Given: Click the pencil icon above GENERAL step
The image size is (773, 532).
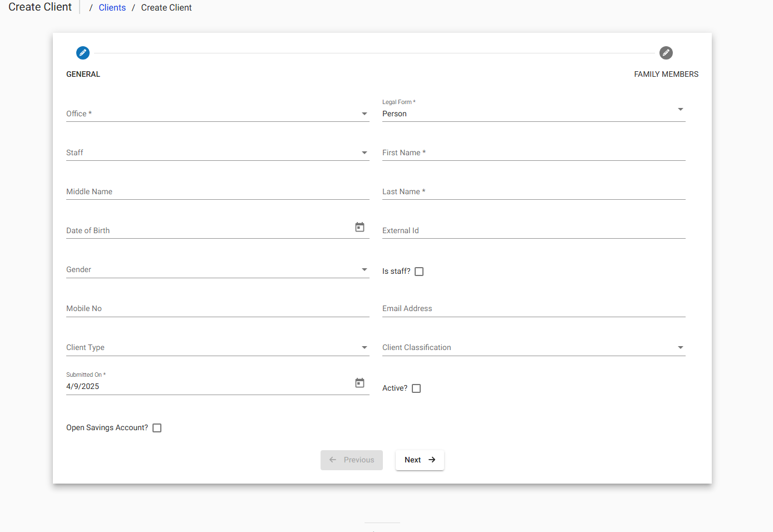Looking at the screenshot, I should (82, 52).
